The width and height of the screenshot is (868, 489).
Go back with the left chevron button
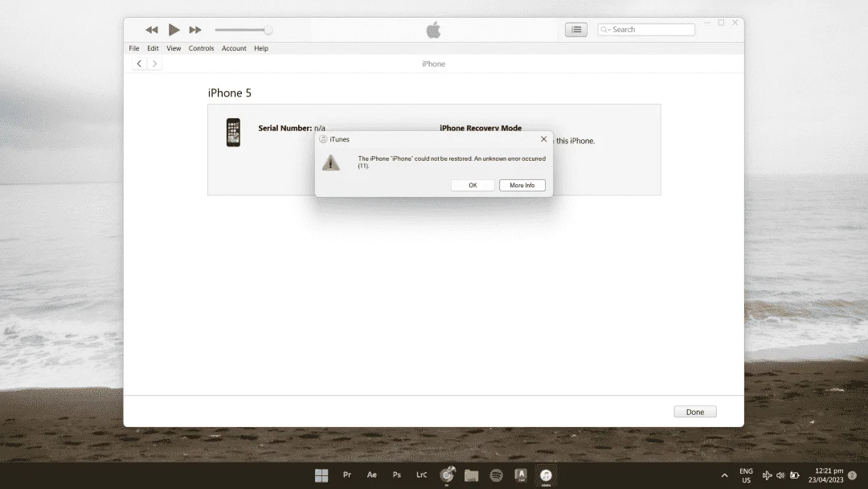(140, 64)
